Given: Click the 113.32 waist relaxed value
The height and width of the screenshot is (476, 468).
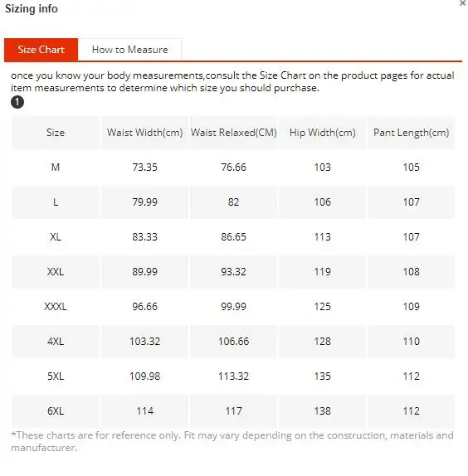Looking at the screenshot, I should [x=233, y=376].
